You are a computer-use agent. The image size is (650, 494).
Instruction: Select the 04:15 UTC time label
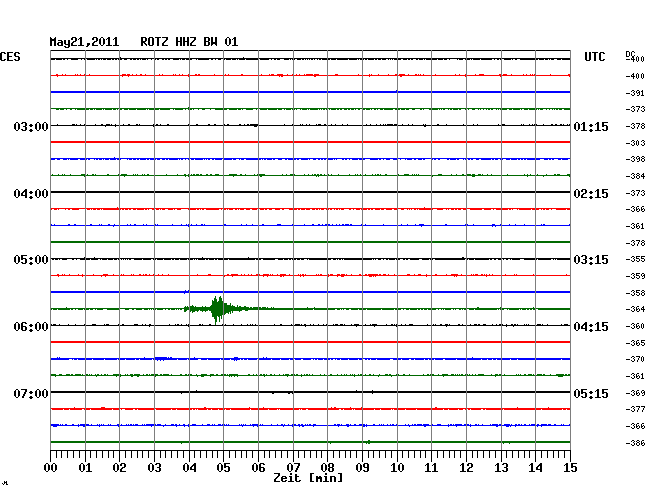point(591,327)
